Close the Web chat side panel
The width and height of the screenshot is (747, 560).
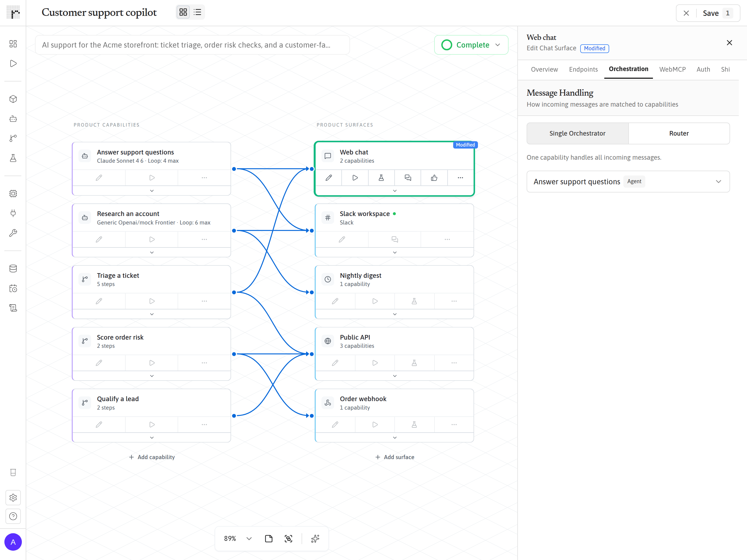[729, 43]
